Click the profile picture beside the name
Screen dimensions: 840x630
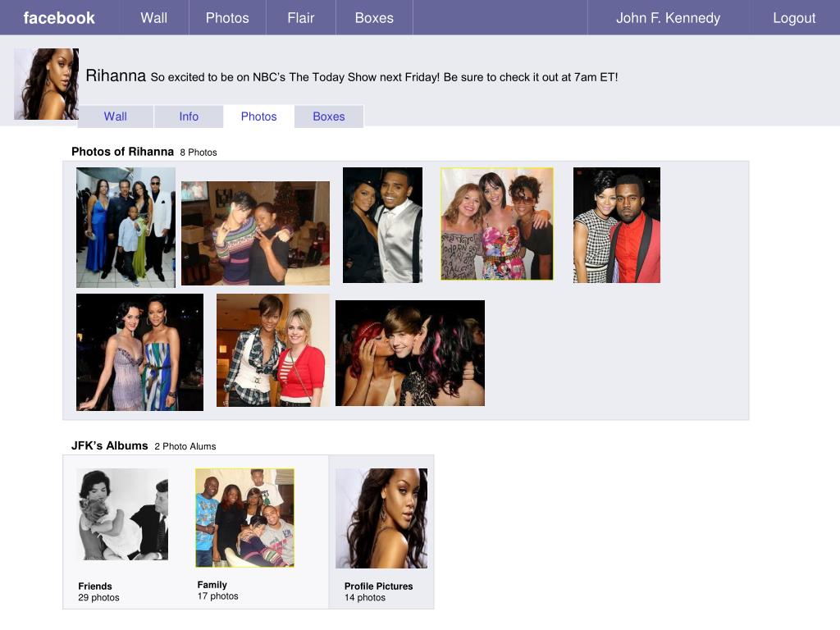pos(46,84)
